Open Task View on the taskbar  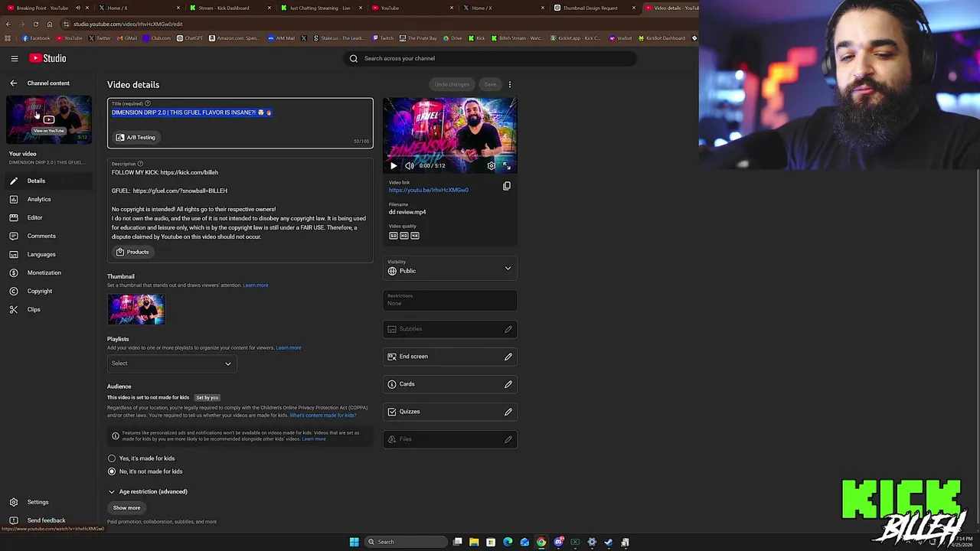point(457,542)
